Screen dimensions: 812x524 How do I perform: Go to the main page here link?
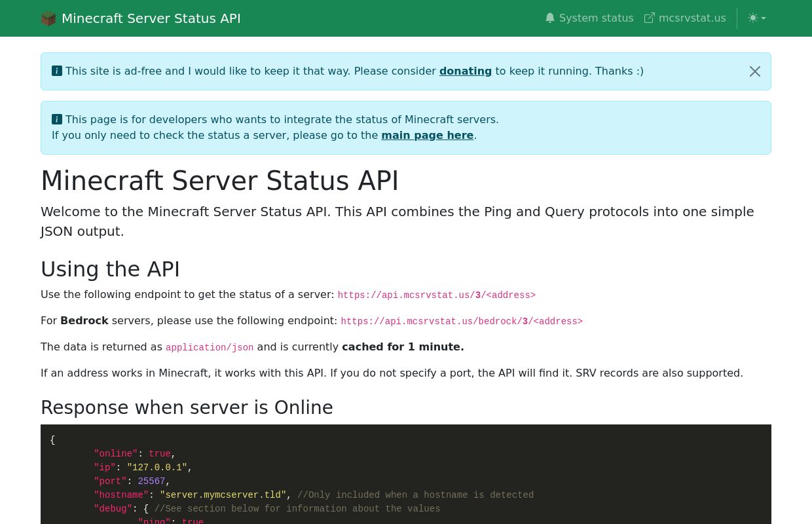[x=428, y=135]
